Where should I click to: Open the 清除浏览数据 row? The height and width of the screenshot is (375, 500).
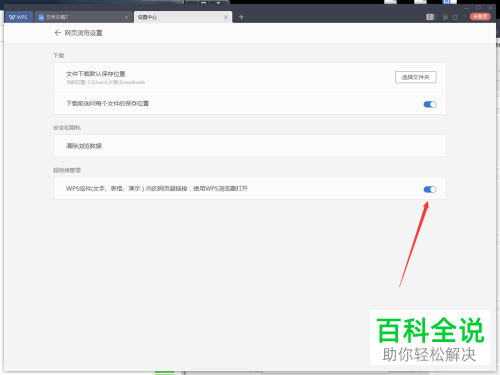tap(250, 146)
